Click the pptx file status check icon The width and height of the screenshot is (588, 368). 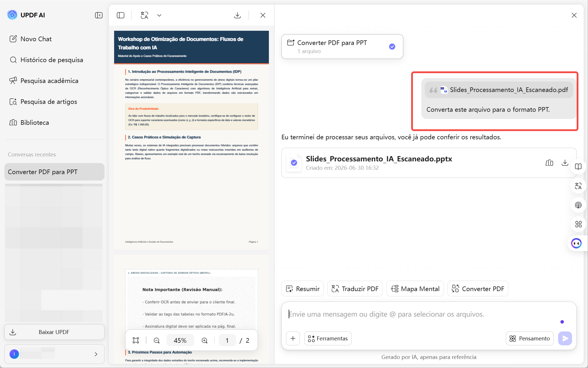coord(294,163)
